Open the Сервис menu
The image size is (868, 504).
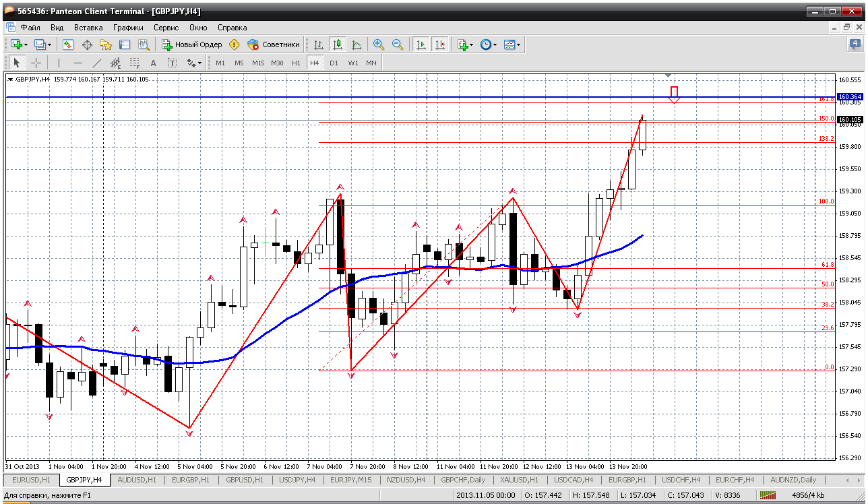pyautogui.click(x=166, y=28)
